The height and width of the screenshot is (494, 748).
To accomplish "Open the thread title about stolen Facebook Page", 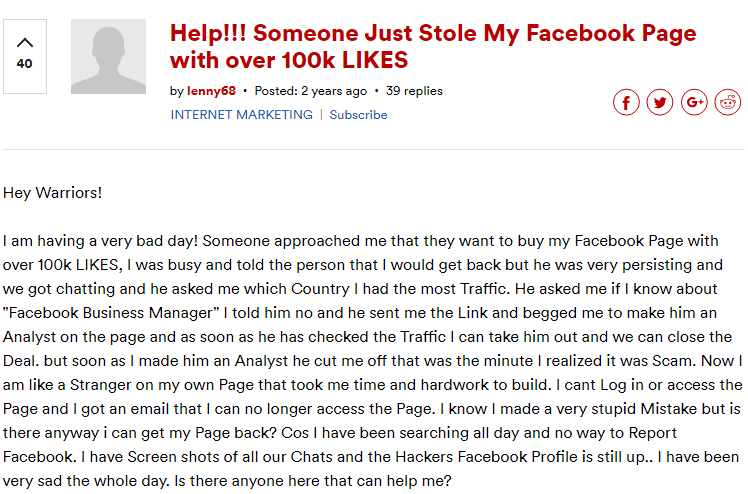I will point(433,46).
